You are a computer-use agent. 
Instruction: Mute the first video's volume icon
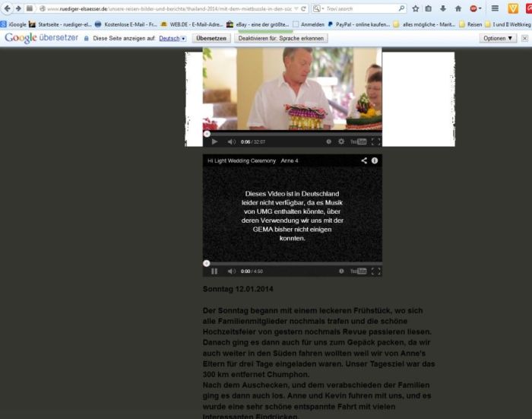231,141
